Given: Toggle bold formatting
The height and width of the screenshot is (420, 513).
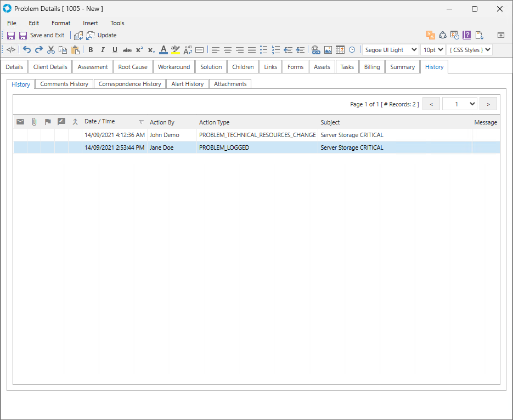Looking at the screenshot, I should click(91, 50).
